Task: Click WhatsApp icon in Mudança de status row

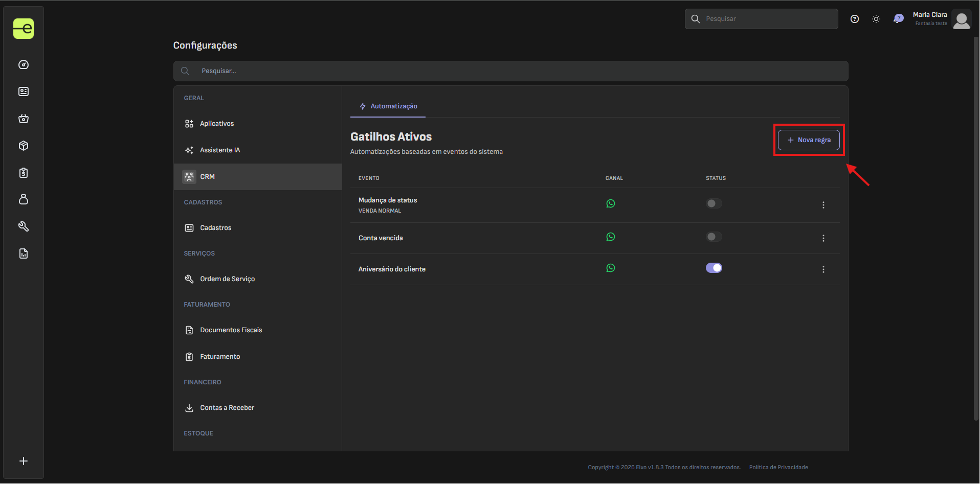Action: pyautogui.click(x=611, y=203)
